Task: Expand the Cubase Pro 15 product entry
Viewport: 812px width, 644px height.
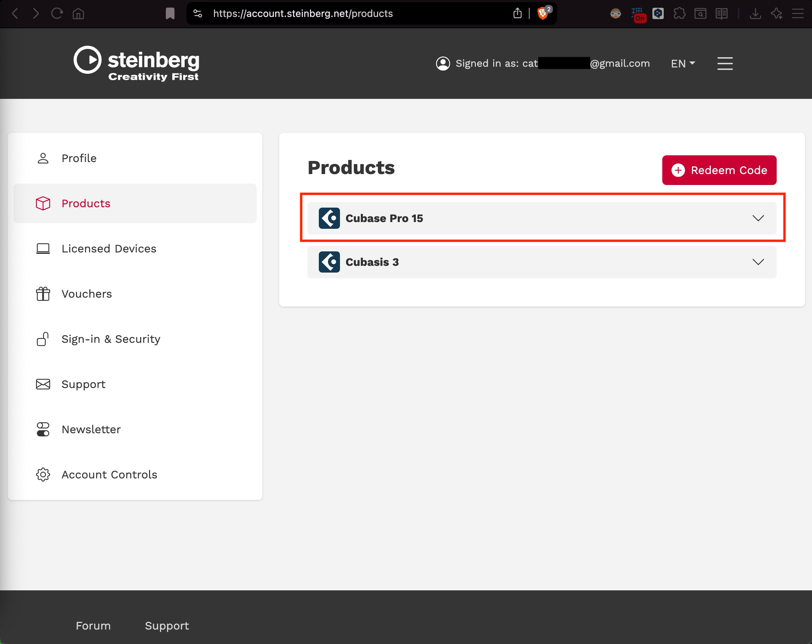Action: click(x=759, y=218)
